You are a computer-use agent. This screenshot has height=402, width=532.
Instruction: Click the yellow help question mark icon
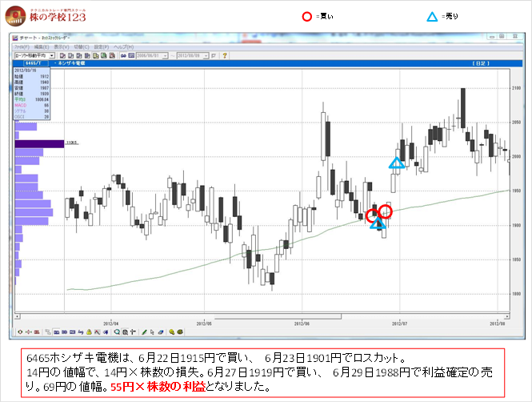226,55
